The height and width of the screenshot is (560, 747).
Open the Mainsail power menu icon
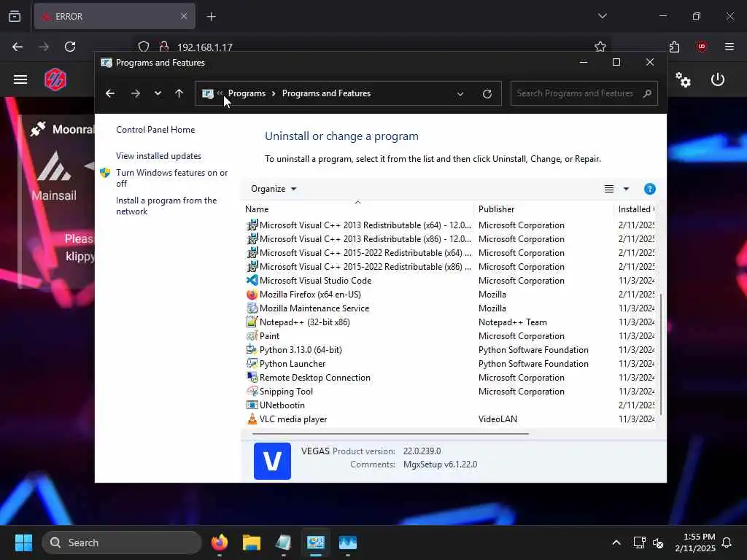pyautogui.click(x=718, y=79)
